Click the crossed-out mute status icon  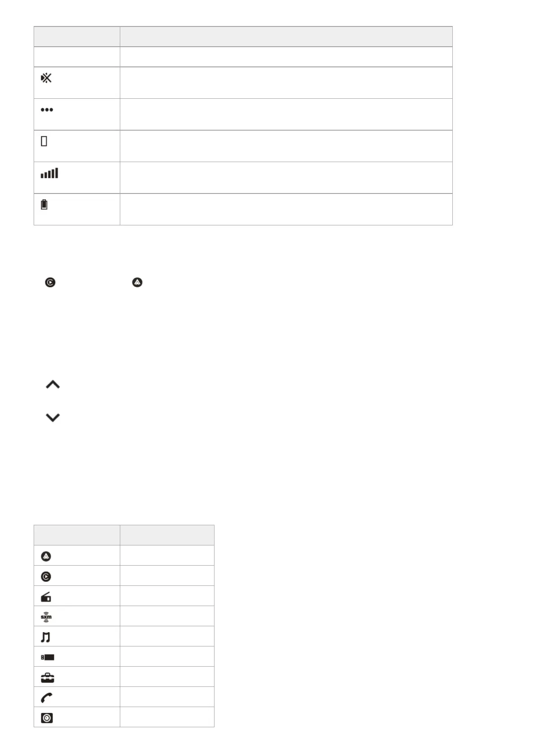[46, 78]
